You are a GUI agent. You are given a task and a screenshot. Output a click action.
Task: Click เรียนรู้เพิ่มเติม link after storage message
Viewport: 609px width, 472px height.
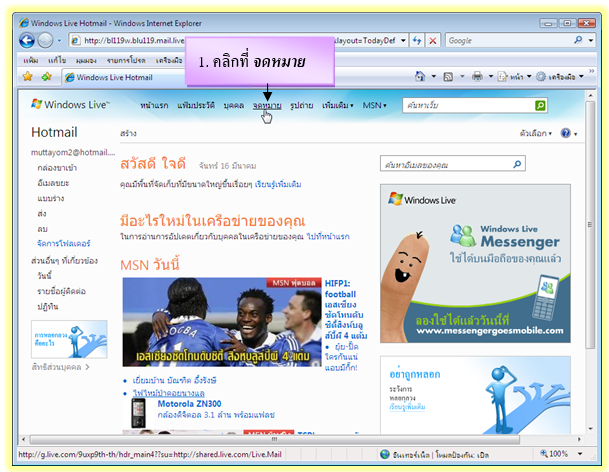[x=278, y=184]
